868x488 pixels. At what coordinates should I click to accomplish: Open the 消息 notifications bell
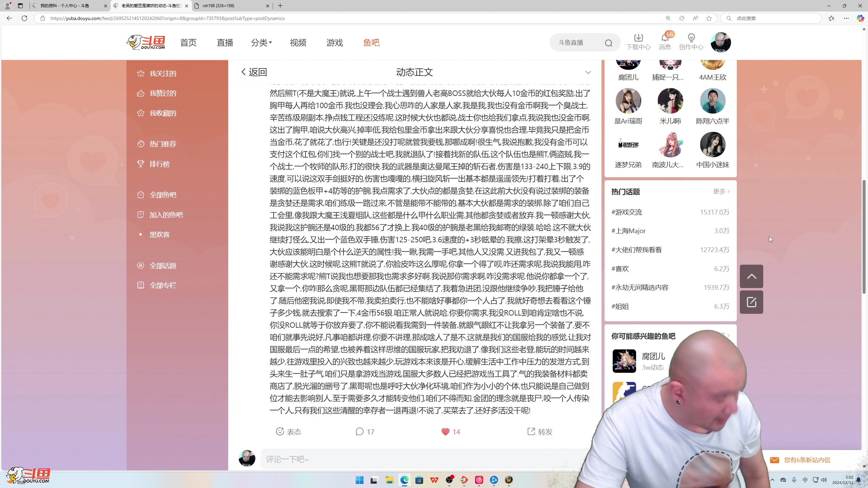(x=665, y=42)
